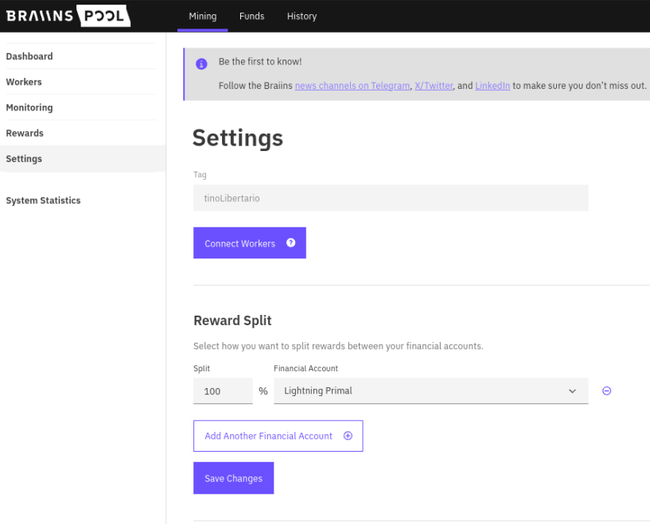View System Statistics

[x=43, y=200]
